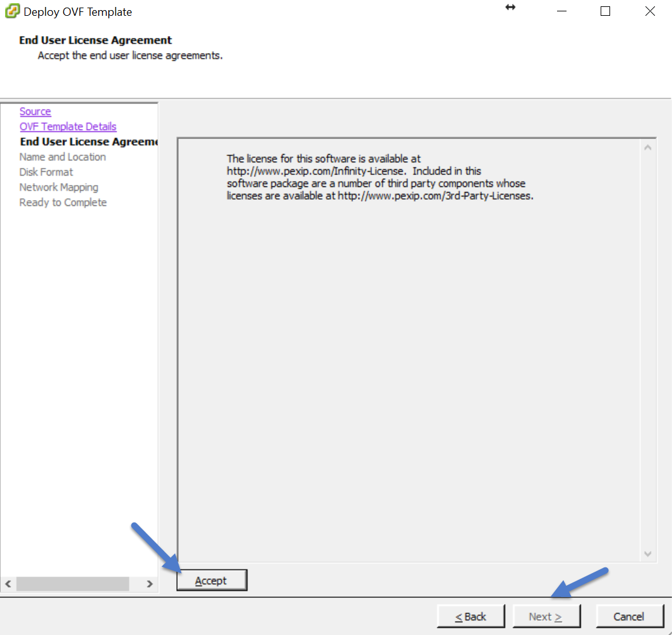Click the resize arrows icon in title bar

[510, 8]
